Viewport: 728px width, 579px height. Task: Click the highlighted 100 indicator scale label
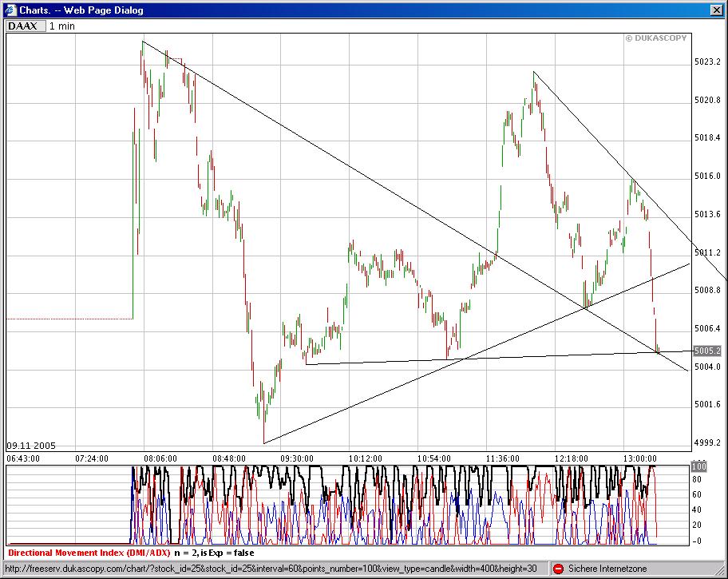tap(698, 466)
